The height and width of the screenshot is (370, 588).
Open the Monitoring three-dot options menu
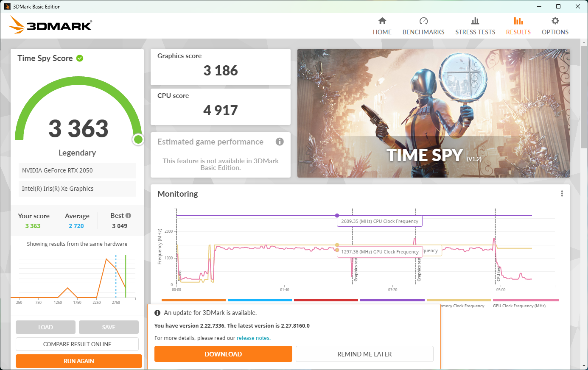[x=562, y=194]
